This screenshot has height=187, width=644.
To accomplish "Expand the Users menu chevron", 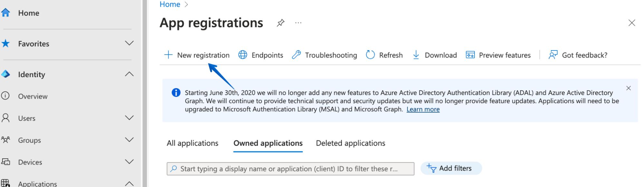I will point(129,118).
